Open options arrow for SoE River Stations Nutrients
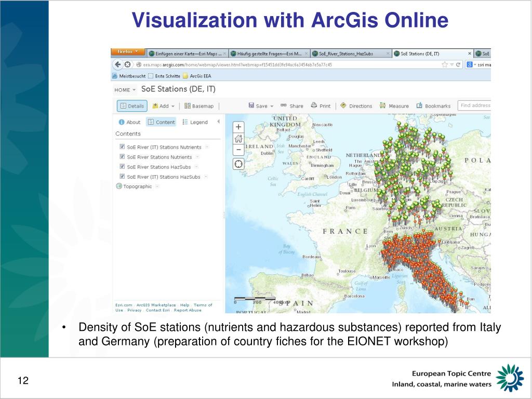The width and height of the screenshot is (532, 399). click(197, 157)
